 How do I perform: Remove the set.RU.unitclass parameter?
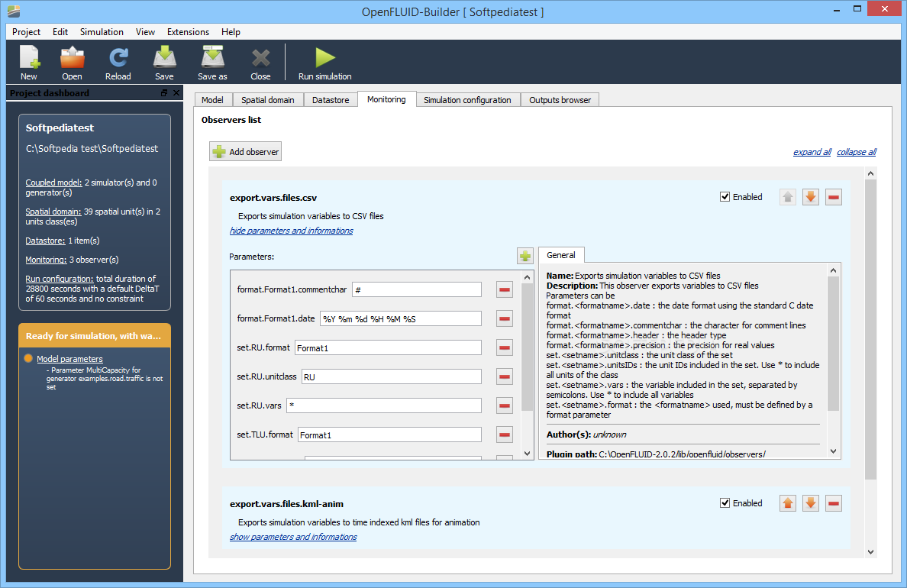pos(505,376)
